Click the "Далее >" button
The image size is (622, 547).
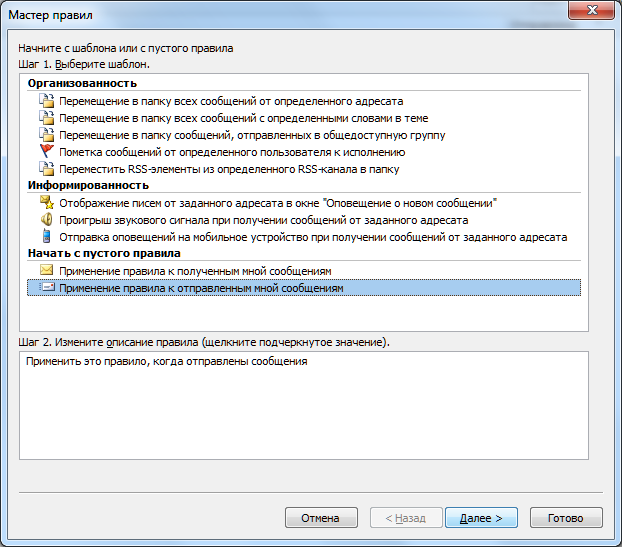coord(481,519)
